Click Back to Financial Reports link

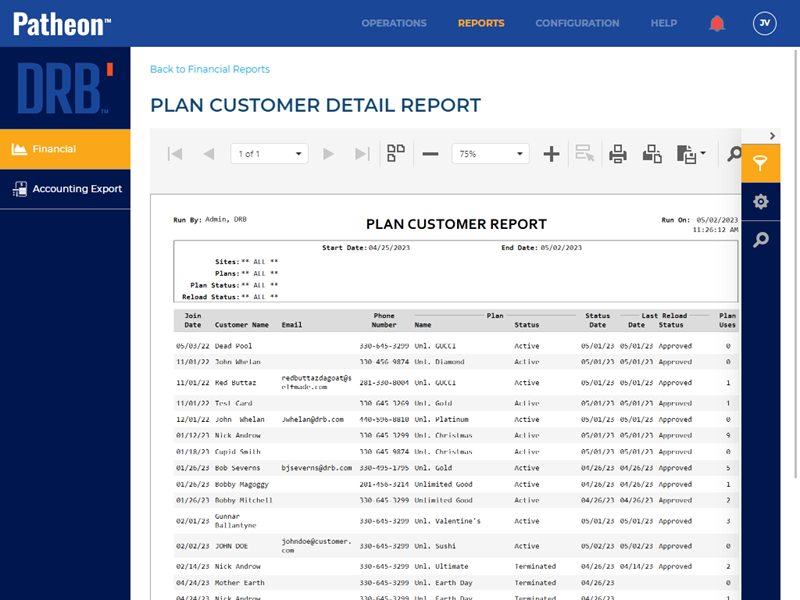[x=210, y=69]
